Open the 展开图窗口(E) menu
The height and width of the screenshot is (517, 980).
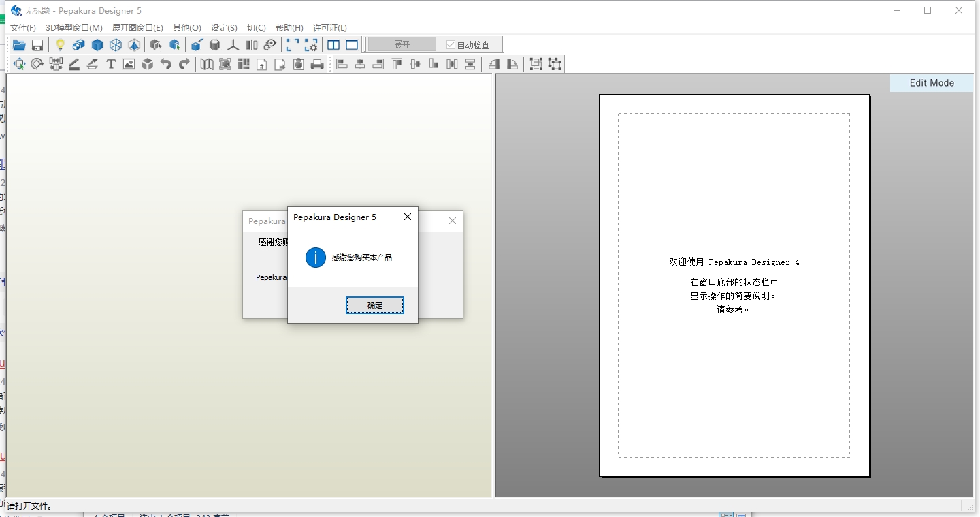pos(137,28)
